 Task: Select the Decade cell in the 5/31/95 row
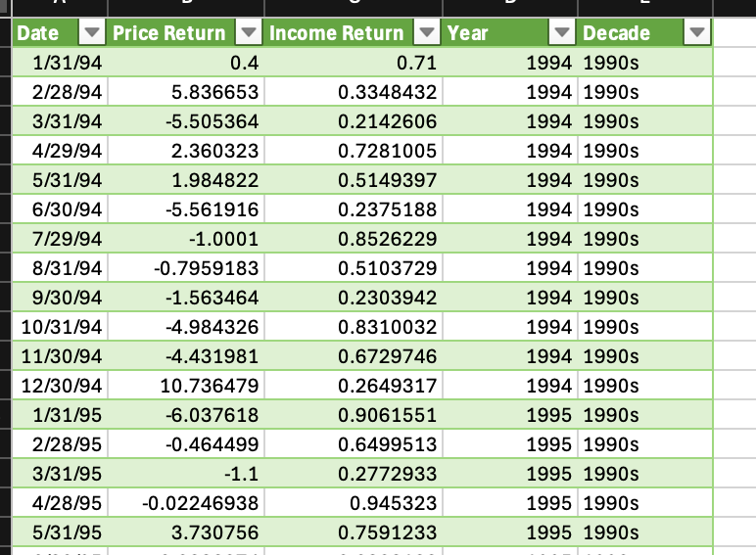pos(645,532)
